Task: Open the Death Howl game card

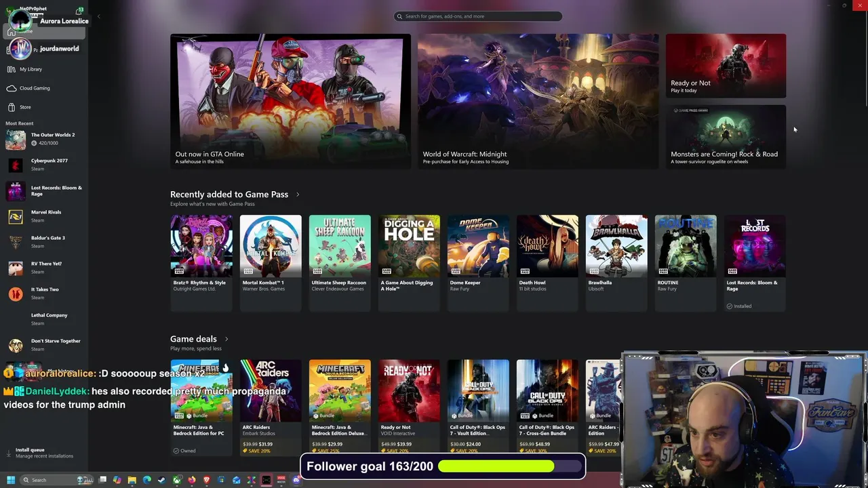Action: click(x=547, y=263)
